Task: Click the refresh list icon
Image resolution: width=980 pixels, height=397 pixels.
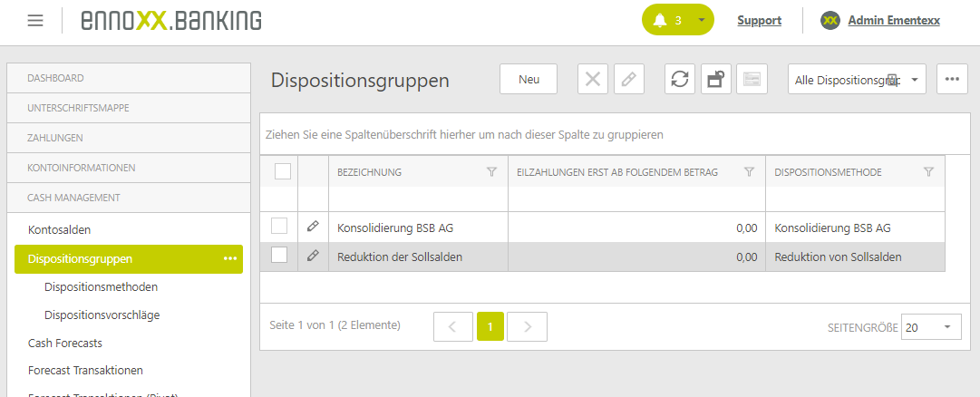Action: click(679, 79)
